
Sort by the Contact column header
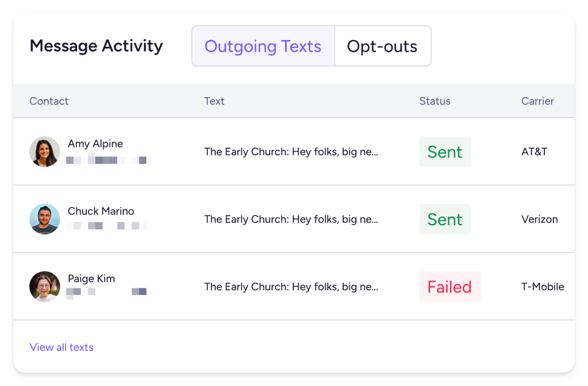[49, 101]
